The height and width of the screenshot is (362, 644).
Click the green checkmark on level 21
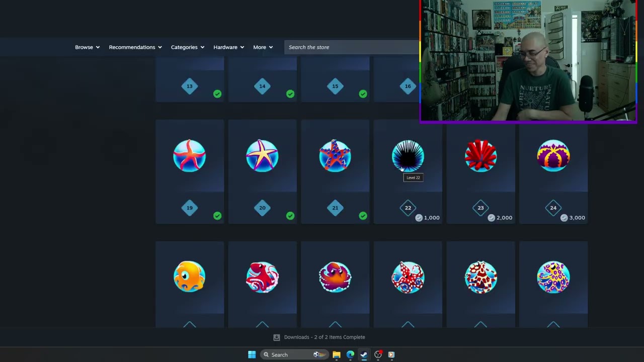click(x=363, y=216)
